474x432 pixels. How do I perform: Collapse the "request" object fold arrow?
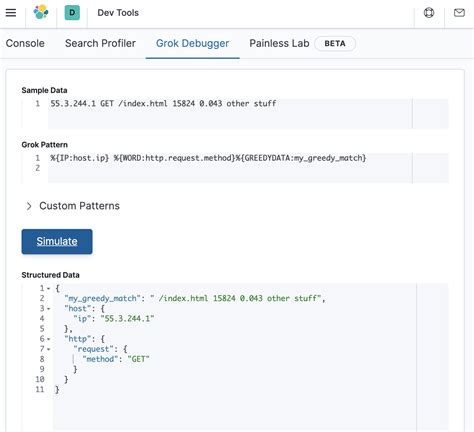tap(49, 349)
